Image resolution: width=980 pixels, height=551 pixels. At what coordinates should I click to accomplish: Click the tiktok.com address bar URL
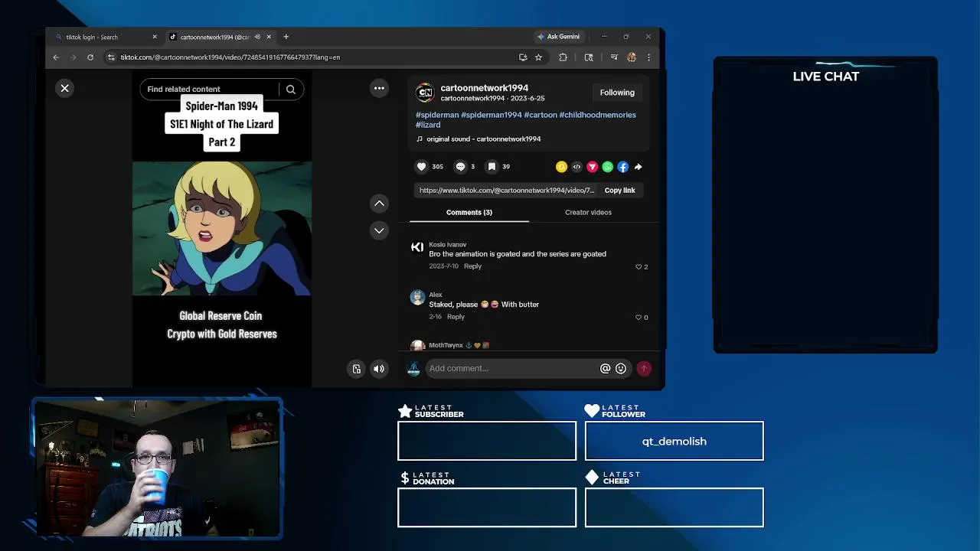(x=230, y=57)
